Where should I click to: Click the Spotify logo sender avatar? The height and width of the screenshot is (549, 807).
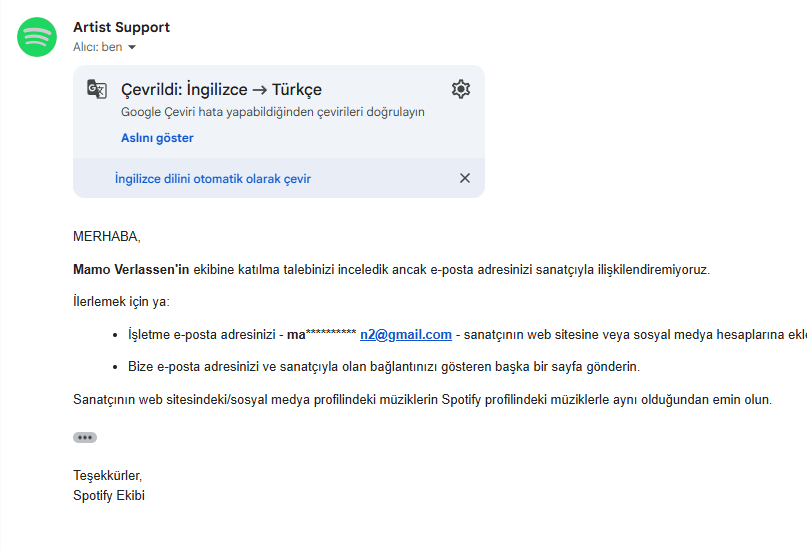[37, 37]
